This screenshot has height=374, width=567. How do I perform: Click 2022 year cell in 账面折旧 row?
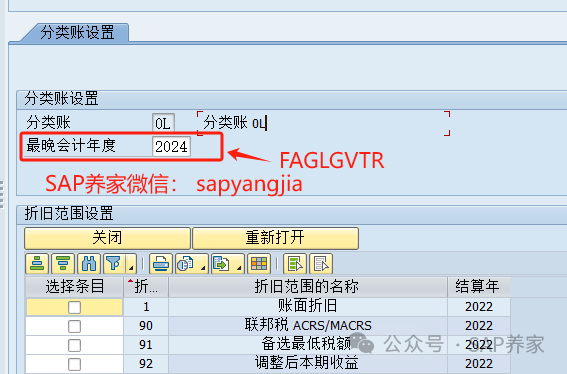479,306
